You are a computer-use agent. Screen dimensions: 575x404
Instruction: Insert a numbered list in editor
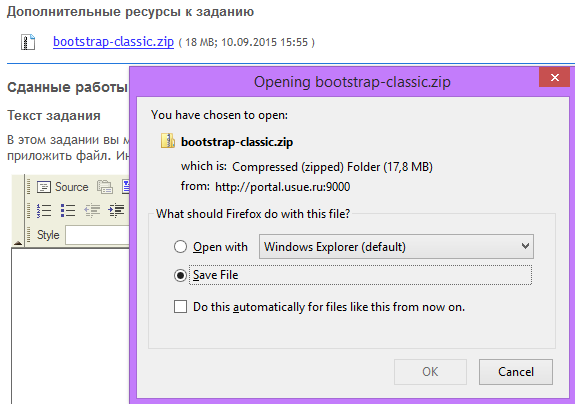[44, 211]
